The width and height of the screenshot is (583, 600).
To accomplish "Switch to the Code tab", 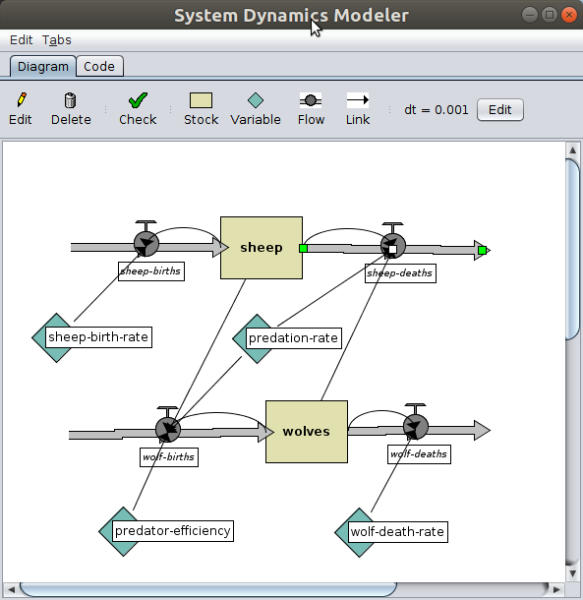I will point(99,67).
